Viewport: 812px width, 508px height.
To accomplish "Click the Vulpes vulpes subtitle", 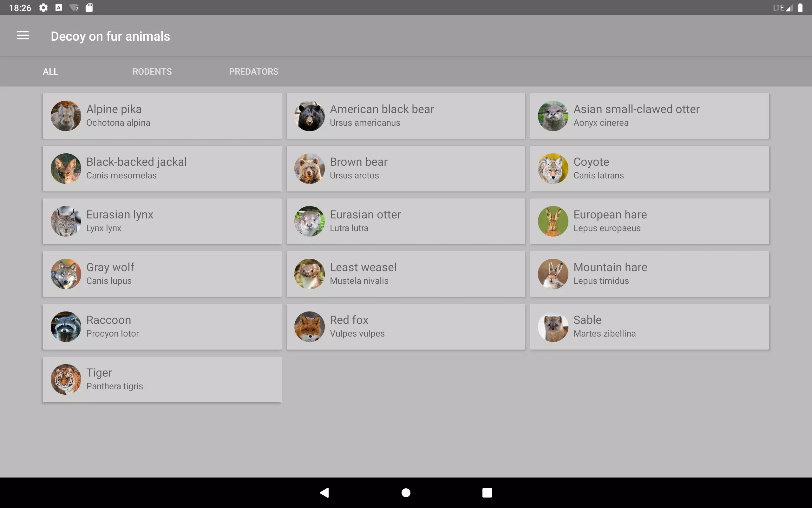I will (357, 334).
